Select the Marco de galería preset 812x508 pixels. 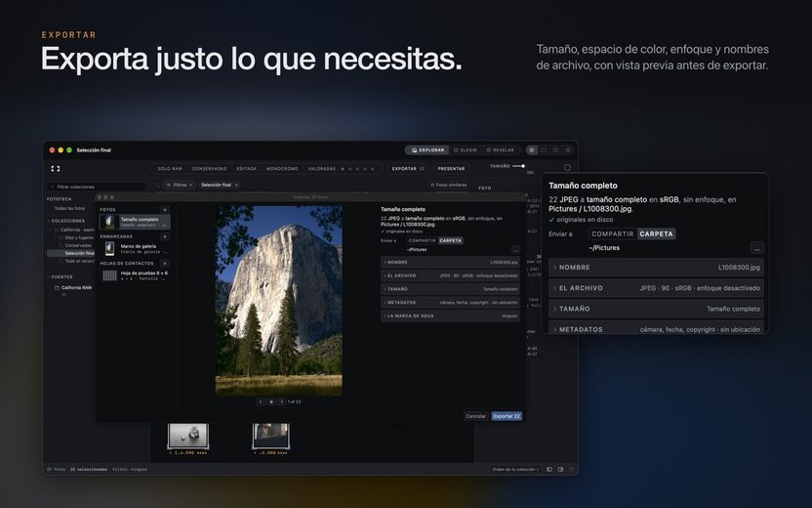pyautogui.click(x=135, y=249)
